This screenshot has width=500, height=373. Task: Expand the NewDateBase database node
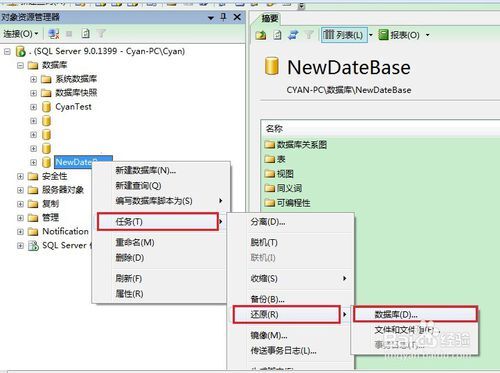pos(33,162)
